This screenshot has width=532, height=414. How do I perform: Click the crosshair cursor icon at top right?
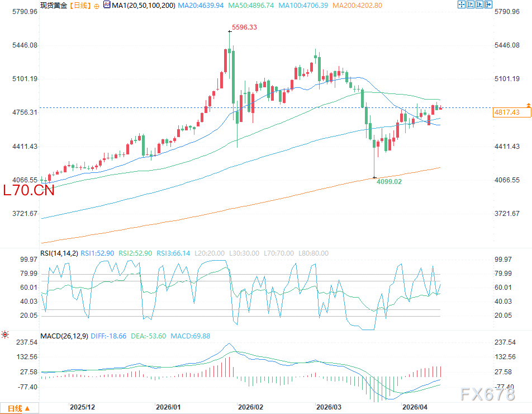tap(462, 4)
